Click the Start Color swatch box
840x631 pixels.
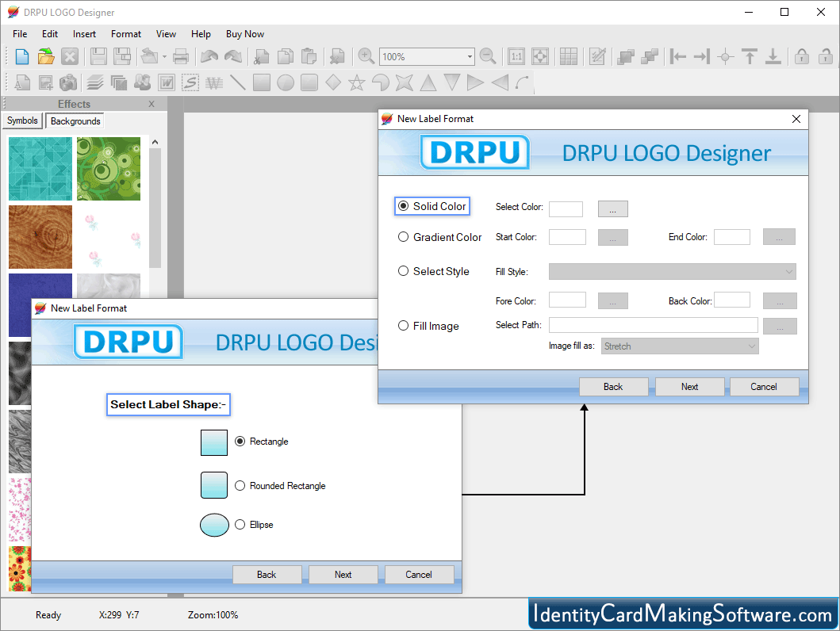click(567, 237)
